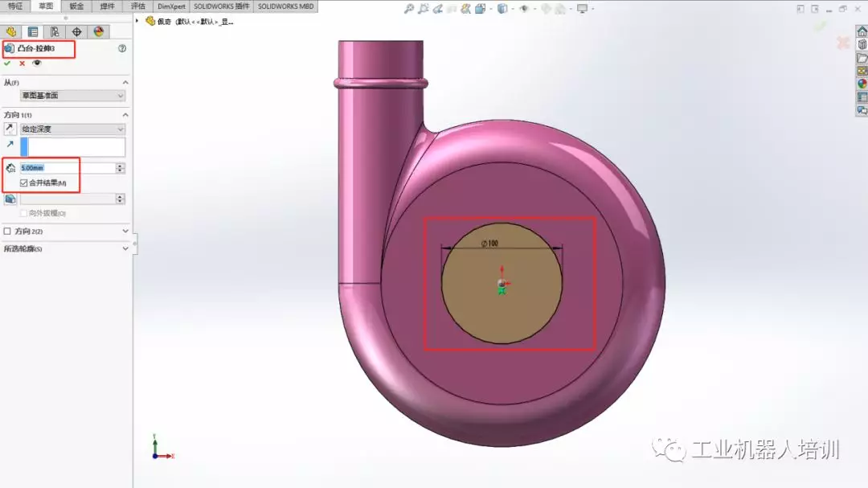
Task: Open the 给定深度 end condition dropdown
Action: click(x=72, y=129)
